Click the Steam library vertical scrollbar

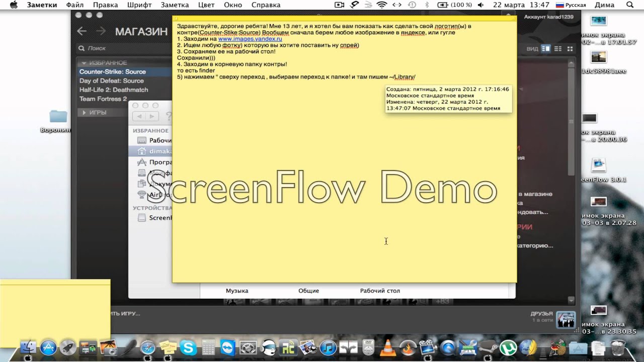571,121
